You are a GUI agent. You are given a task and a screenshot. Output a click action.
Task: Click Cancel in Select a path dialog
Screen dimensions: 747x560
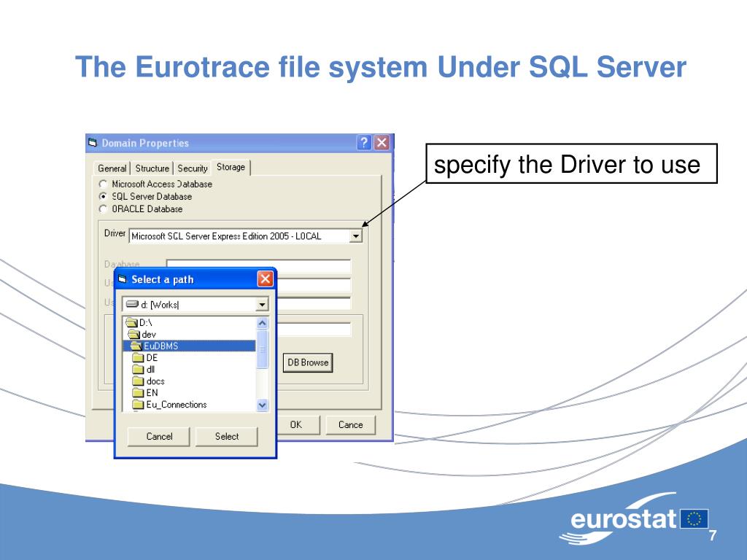[x=159, y=436]
